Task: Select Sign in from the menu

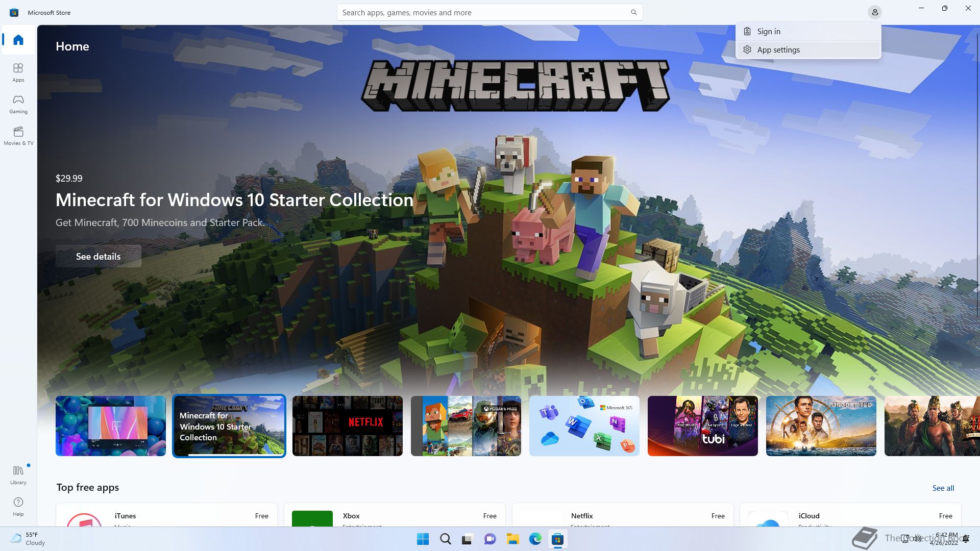Action: [x=808, y=32]
